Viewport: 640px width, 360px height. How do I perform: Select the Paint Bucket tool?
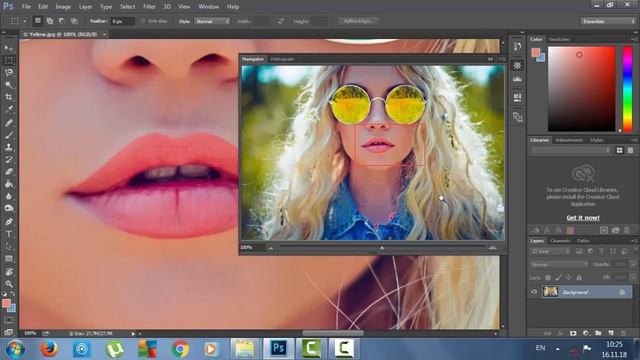pos(9,184)
